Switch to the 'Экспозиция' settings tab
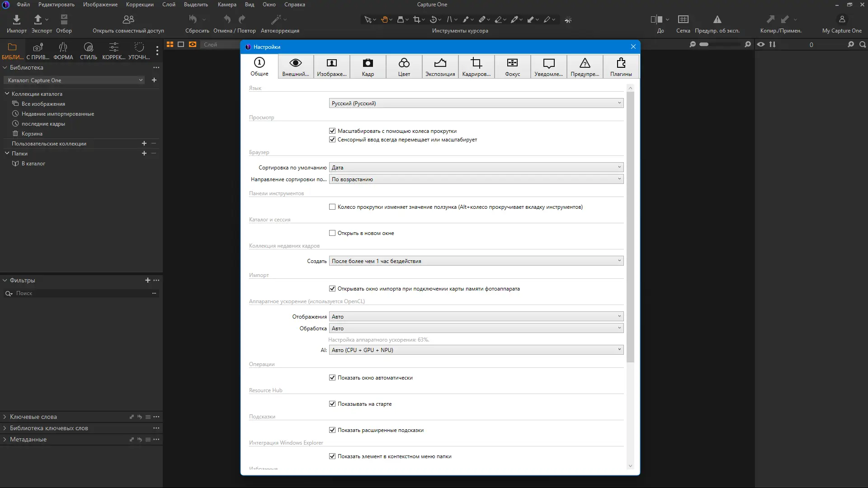 coord(440,67)
